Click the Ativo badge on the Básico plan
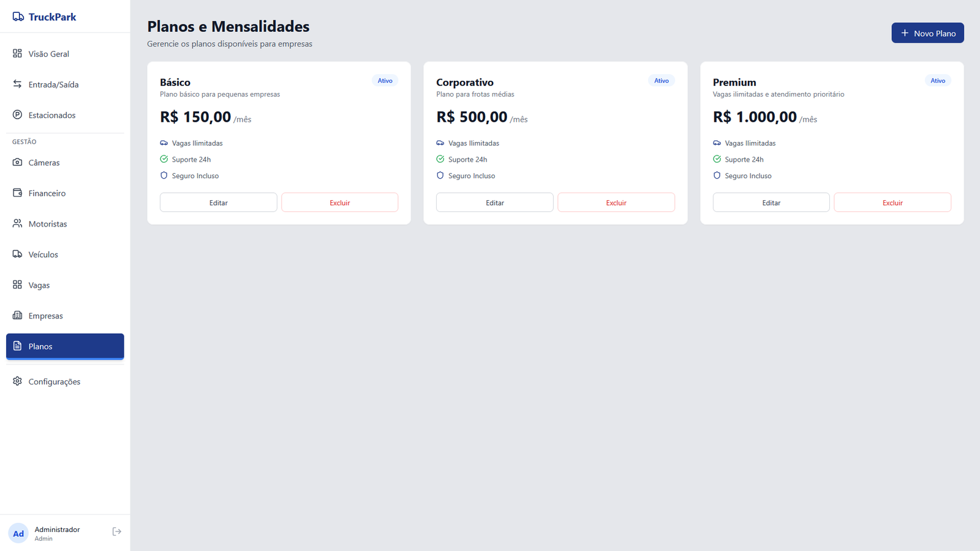The image size is (980, 551). click(385, 80)
